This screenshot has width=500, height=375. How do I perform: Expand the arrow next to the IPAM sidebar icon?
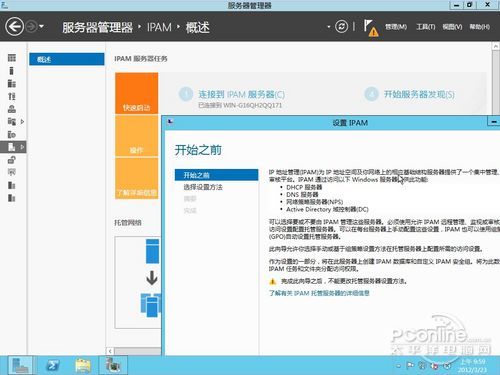point(22,147)
